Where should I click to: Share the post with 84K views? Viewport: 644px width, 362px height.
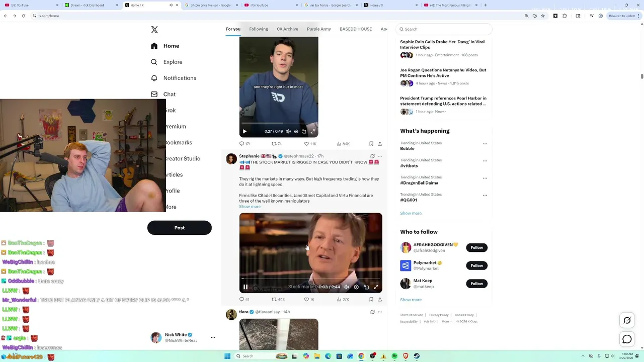click(x=380, y=144)
